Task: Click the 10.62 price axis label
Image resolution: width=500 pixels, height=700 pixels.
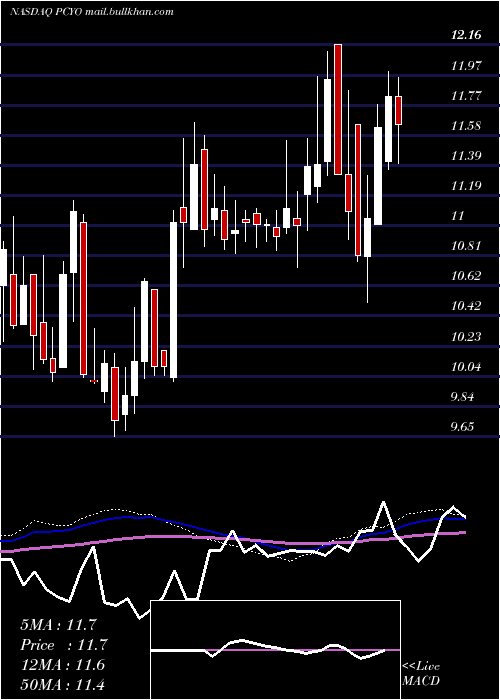Action: click(x=466, y=276)
